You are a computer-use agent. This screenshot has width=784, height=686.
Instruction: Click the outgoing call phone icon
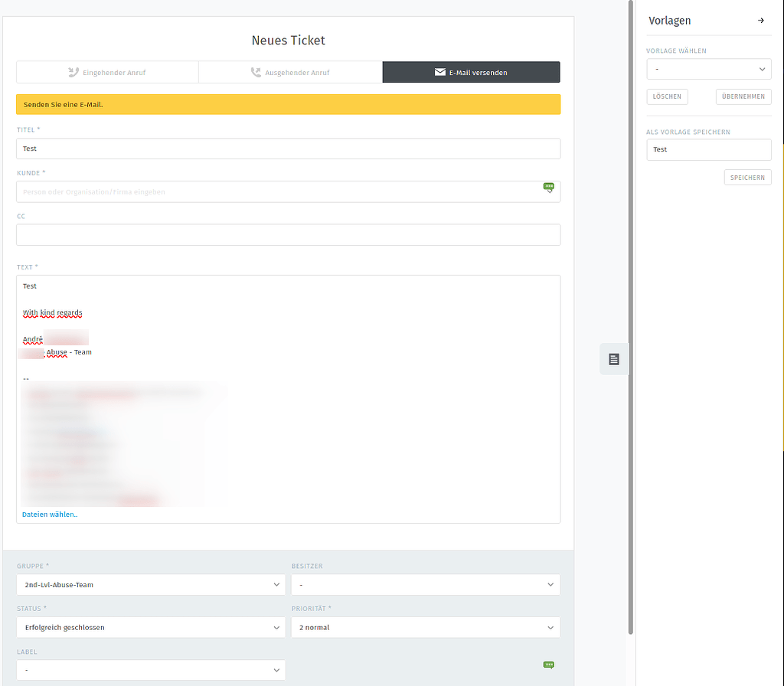[256, 72]
